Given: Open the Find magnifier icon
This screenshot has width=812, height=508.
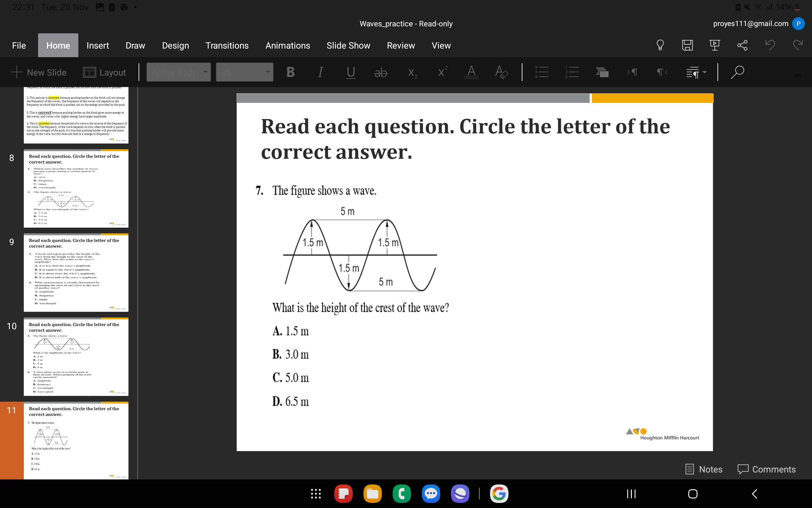Looking at the screenshot, I should pyautogui.click(x=737, y=72).
